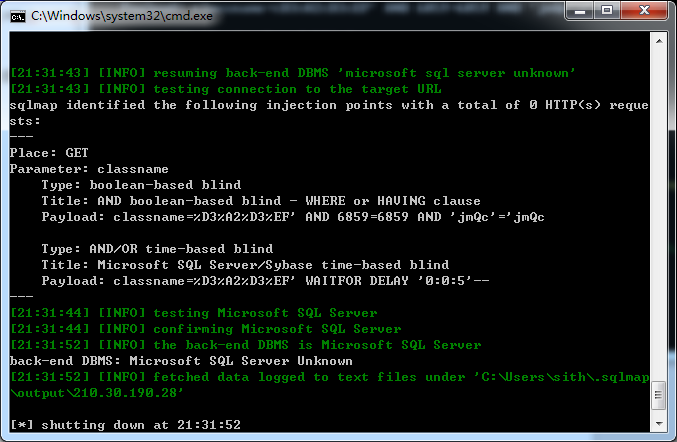The height and width of the screenshot is (442, 677).
Task: Click the scrollbar down arrow
Action: pos(659,424)
